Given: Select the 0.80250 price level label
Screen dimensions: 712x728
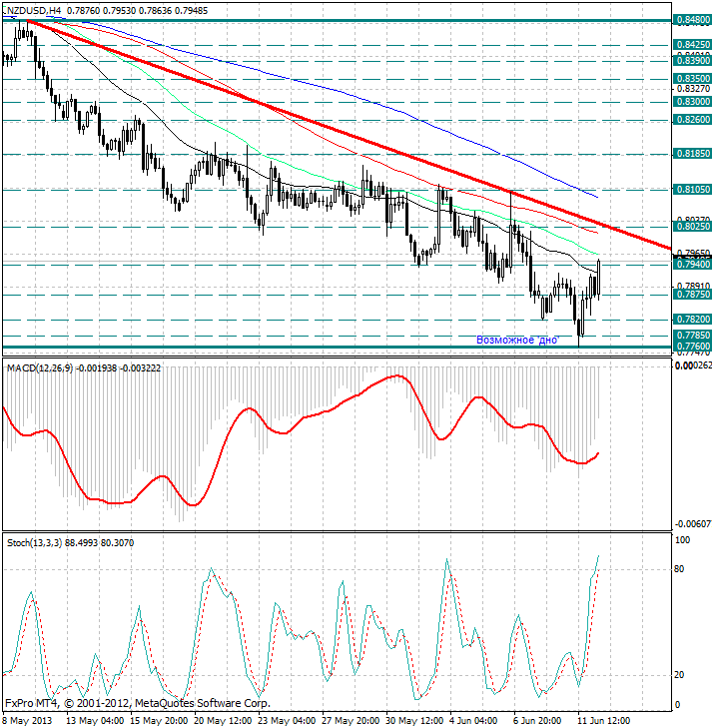Looking at the screenshot, I should (x=692, y=227).
